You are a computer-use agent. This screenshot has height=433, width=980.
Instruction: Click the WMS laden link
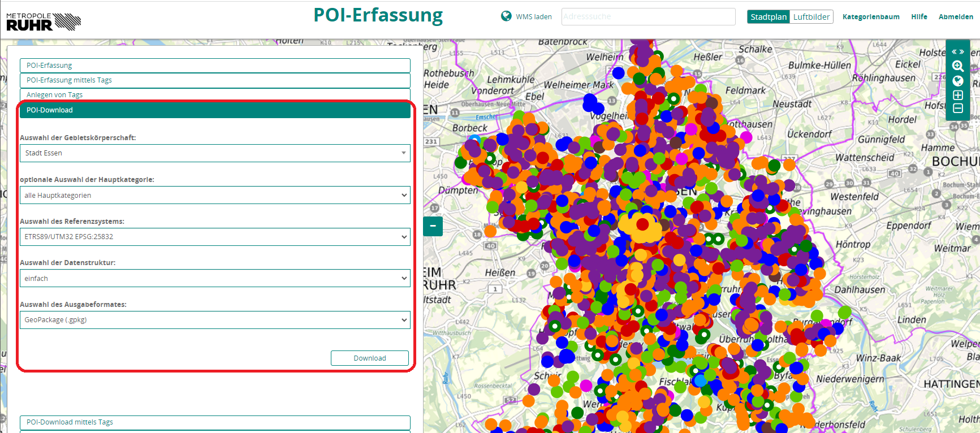click(x=533, y=17)
